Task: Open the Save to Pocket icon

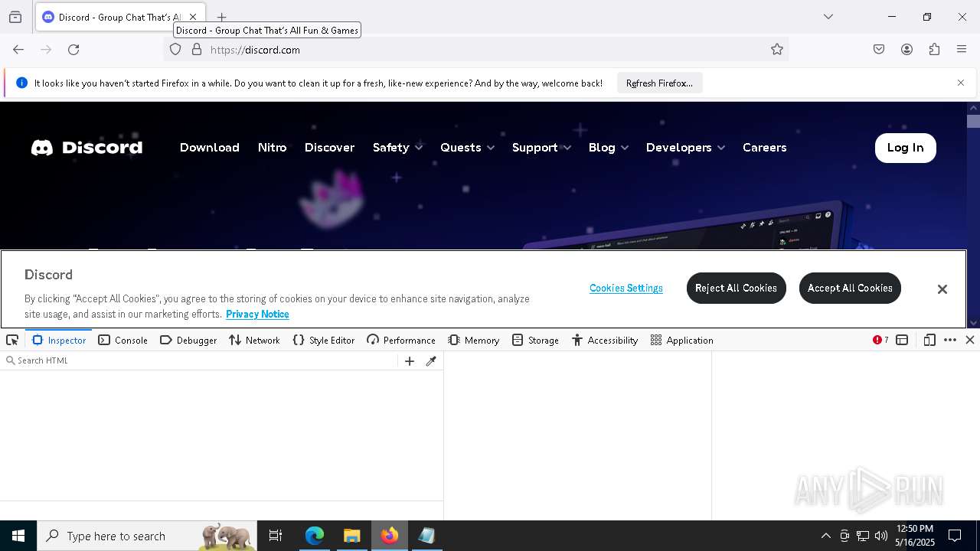Action: [879, 50]
